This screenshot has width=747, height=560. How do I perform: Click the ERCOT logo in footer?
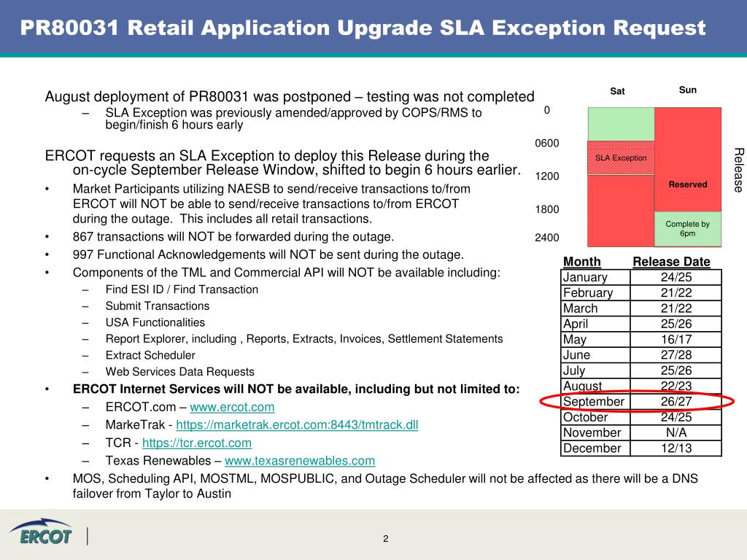tap(42, 532)
